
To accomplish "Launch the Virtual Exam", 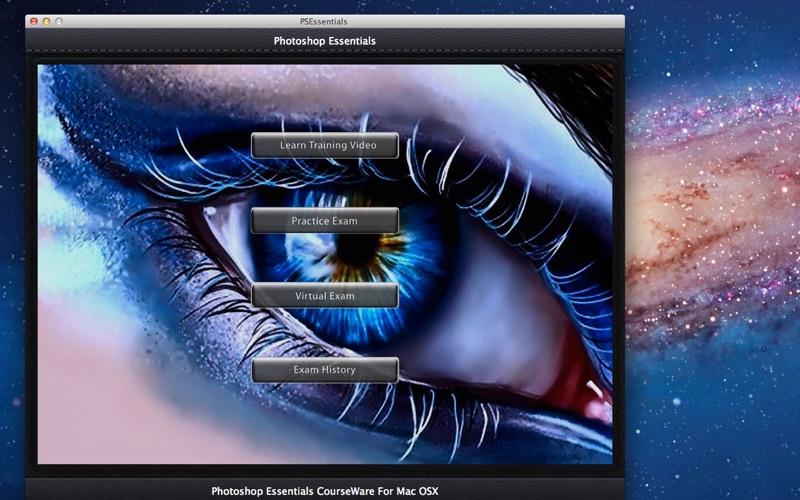I will point(324,295).
